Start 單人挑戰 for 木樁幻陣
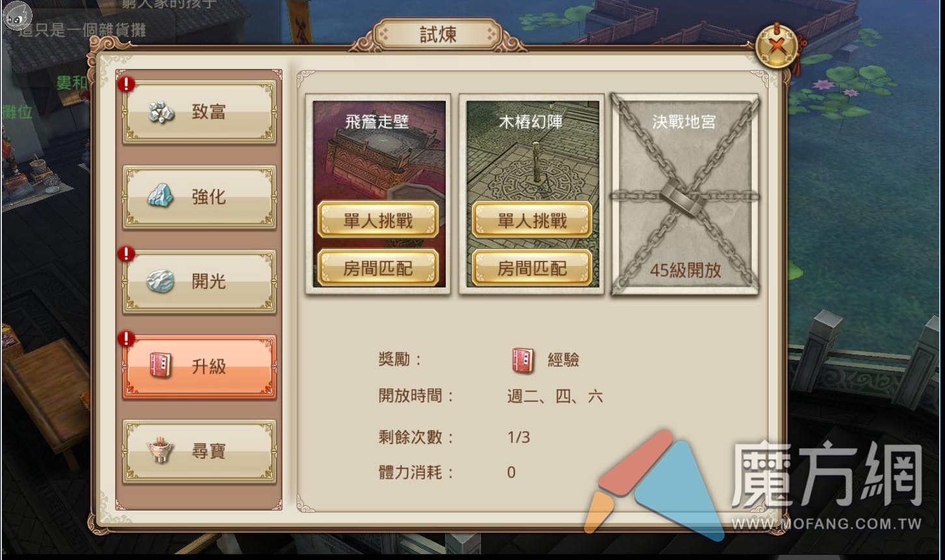Screen dimensions: 945x560 (532, 220)
